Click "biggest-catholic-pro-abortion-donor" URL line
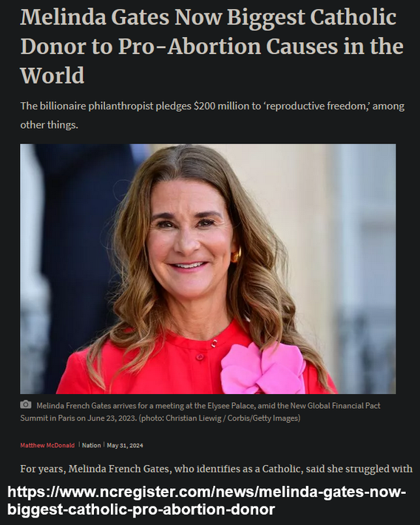The height and width of the screenshot is (525, 420). click(141, 509)
